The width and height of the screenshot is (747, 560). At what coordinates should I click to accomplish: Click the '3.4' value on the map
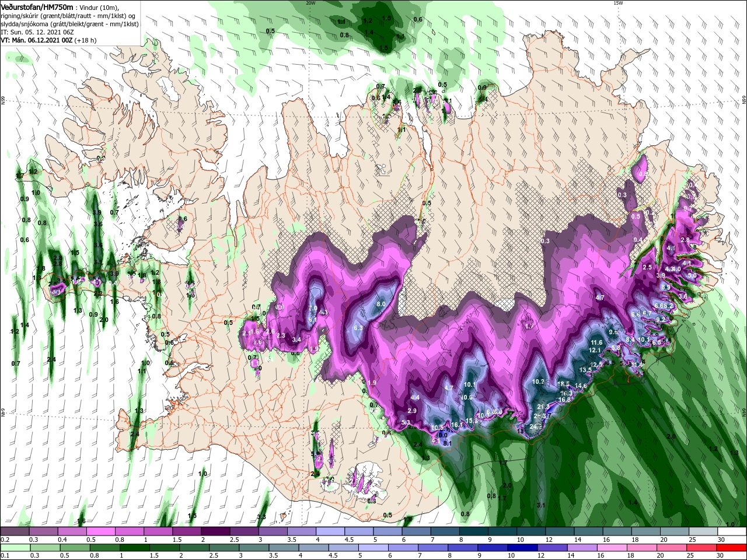coord(296,340)
